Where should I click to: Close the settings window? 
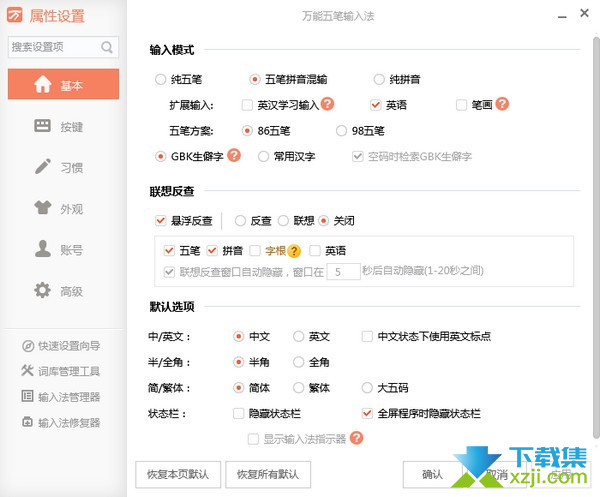click(584, 13)
